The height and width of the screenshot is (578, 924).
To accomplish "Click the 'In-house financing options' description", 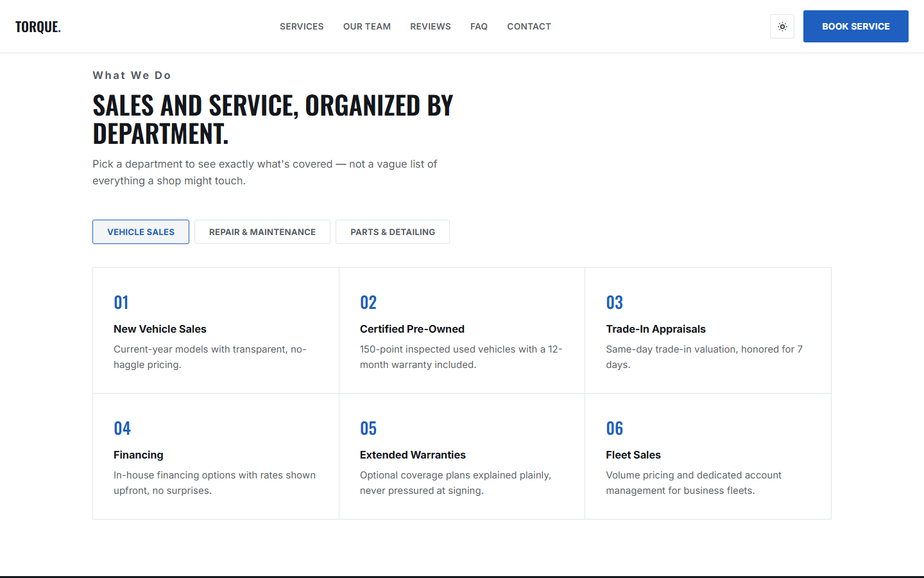I will pyautogui.click(x=215, y=483).
